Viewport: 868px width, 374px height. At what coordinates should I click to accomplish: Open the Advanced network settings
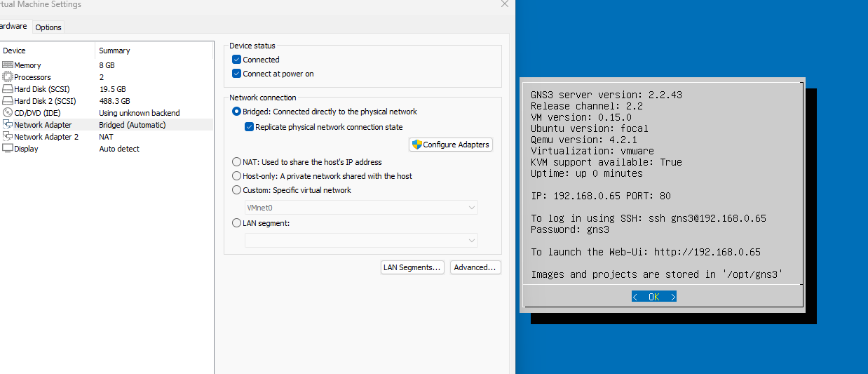coord(475,267)
